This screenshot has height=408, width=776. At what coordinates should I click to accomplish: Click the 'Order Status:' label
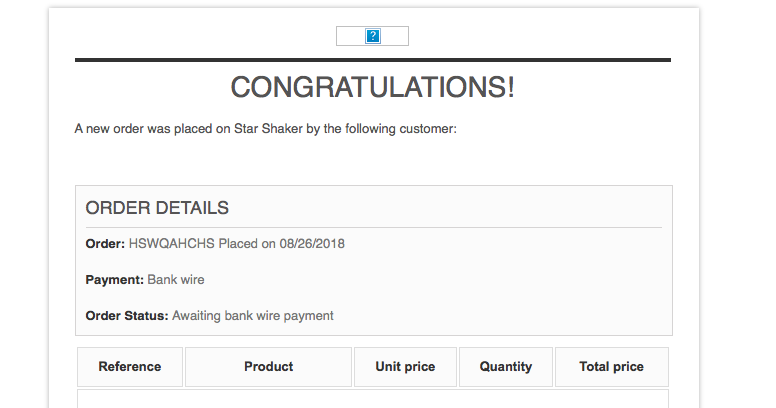coord(127,316)
